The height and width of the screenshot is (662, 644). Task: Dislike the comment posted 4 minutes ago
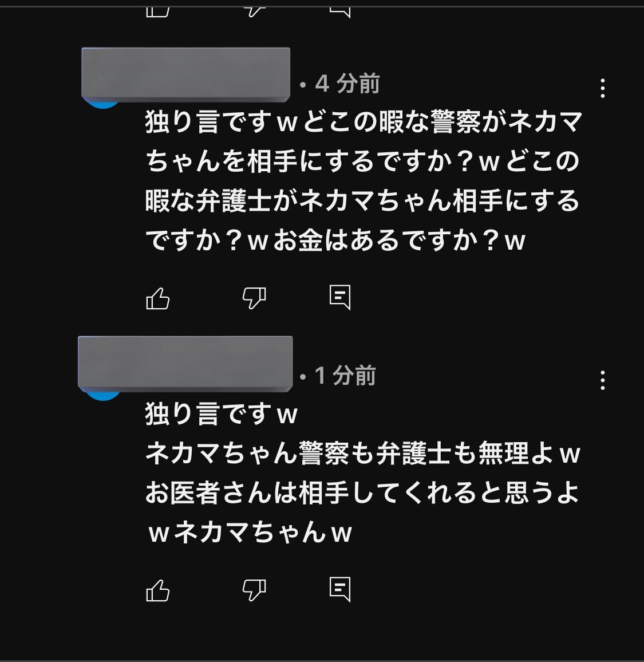(254, 298)
